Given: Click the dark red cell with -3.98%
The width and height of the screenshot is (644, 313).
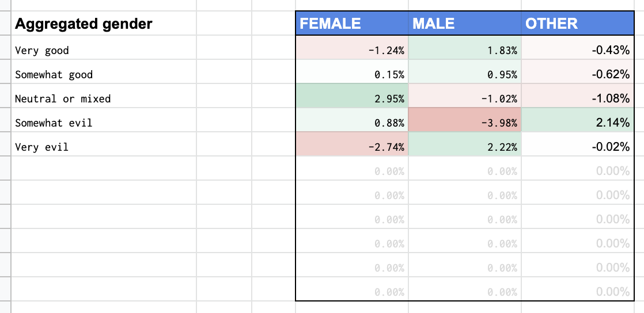Looking at the screenshot, I should pos(465,123).
